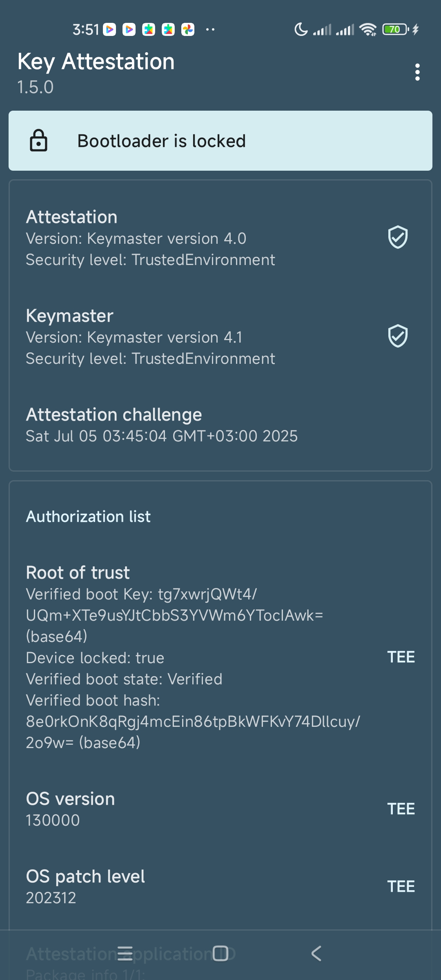441x980 pixels.
Task: Tap the TEE badge beside Root of trust
Action: pyautogui.click(x=401, y=657)
